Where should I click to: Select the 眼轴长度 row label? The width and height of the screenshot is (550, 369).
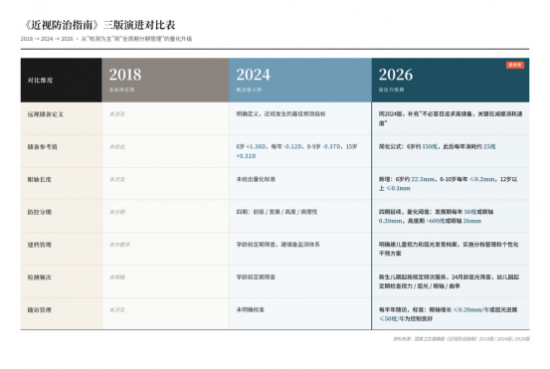[x=39, y=179]
